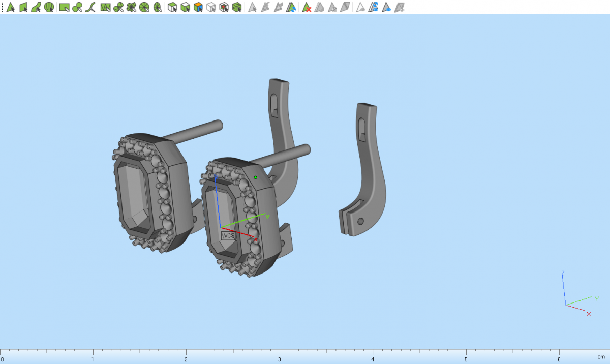
Task: Click the green triangle with red X
Action: pyautogui.click(x=307, y=7)
